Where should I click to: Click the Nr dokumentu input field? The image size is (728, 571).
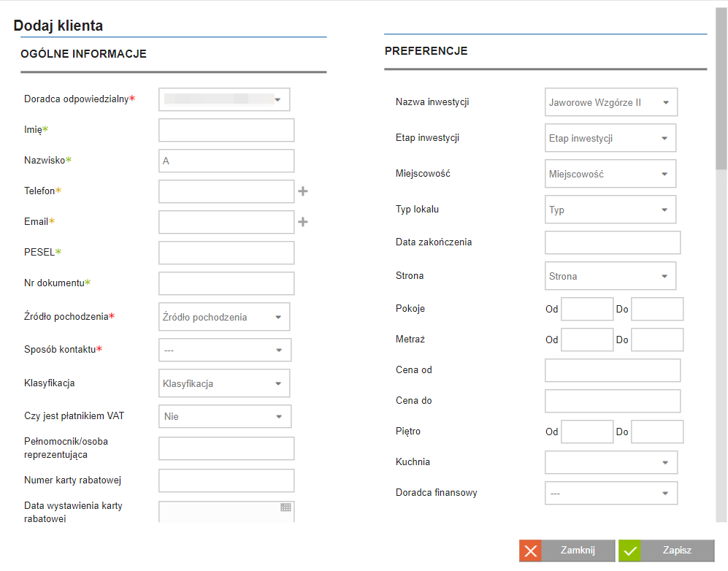pyautogui.click(x=226, y=283)
